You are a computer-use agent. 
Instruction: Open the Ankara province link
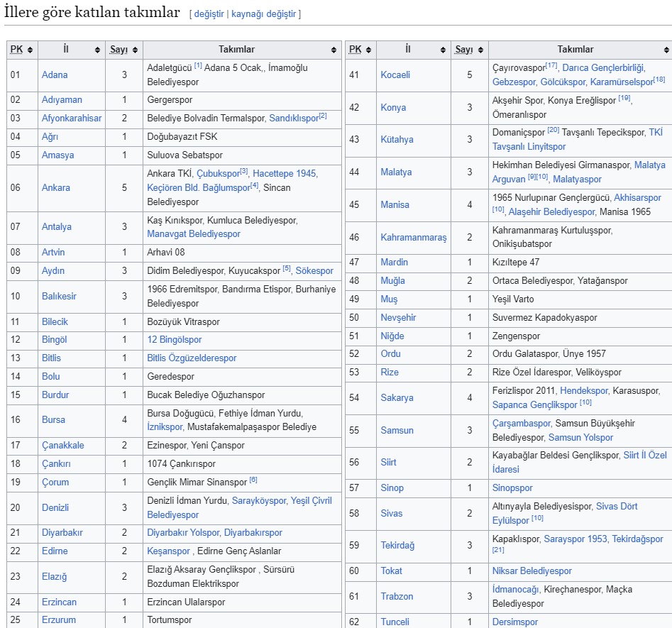pyautogui.click(x=56, y=188)
